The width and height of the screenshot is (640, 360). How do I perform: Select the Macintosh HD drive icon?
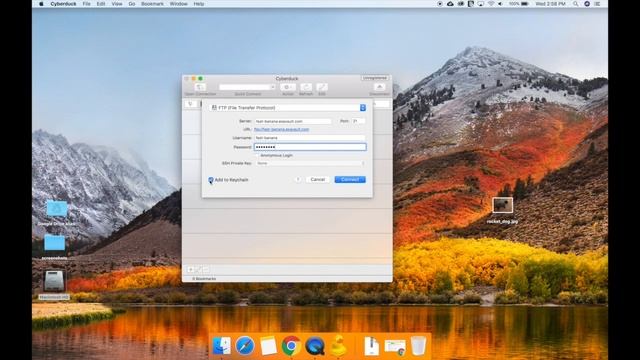pos(54,281)
